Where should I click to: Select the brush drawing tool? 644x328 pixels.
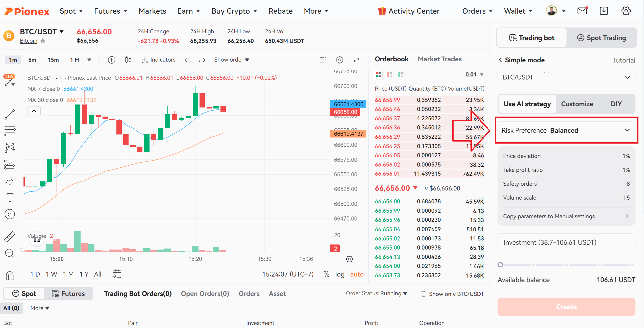pos(10,181)
